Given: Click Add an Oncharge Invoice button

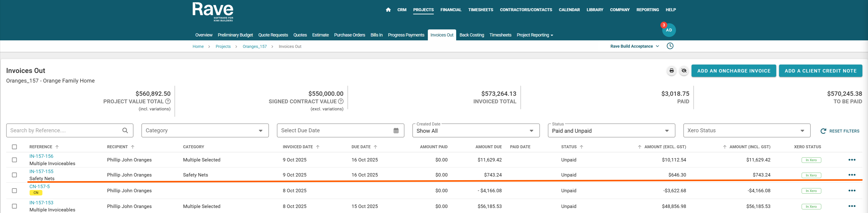Looking at the screenshot, I should pyautogui.click(x=734, y=71).
